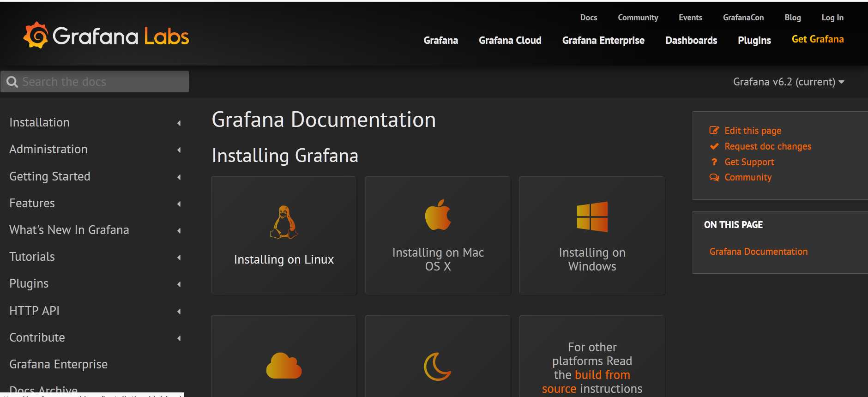868x397 pixels.
Task: Click the Get Support link
Action: [749, 162]
